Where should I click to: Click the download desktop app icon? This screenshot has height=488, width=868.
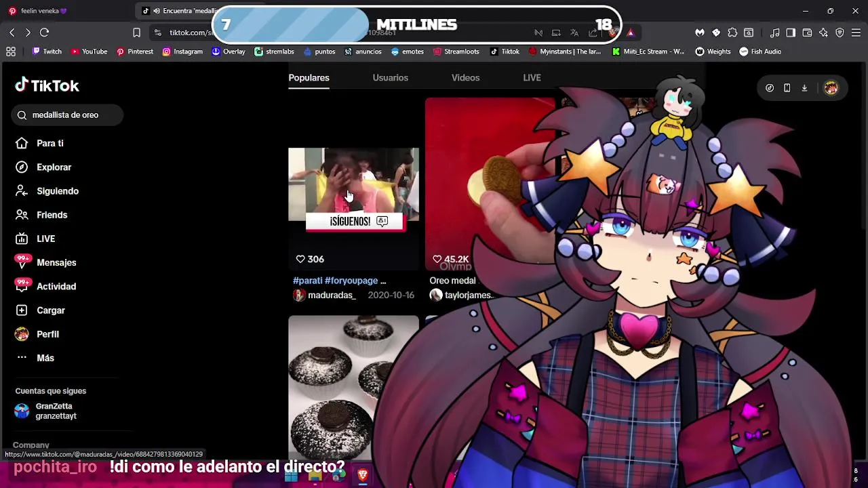[x=804, y=88]
